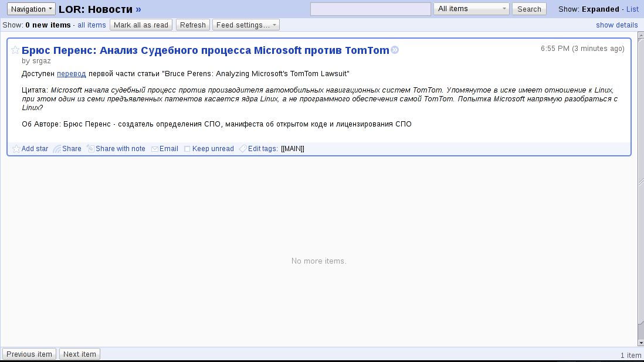644x362 pixels.
Task: Toggle the Keep unread checkbox
Action: coord(187,149)
